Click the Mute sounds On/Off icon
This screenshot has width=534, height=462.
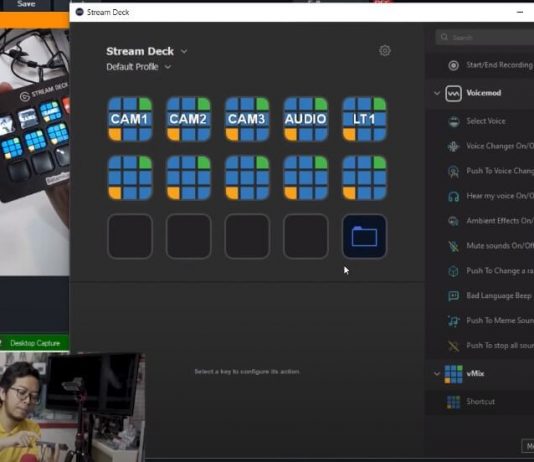[x=453, y=246]
